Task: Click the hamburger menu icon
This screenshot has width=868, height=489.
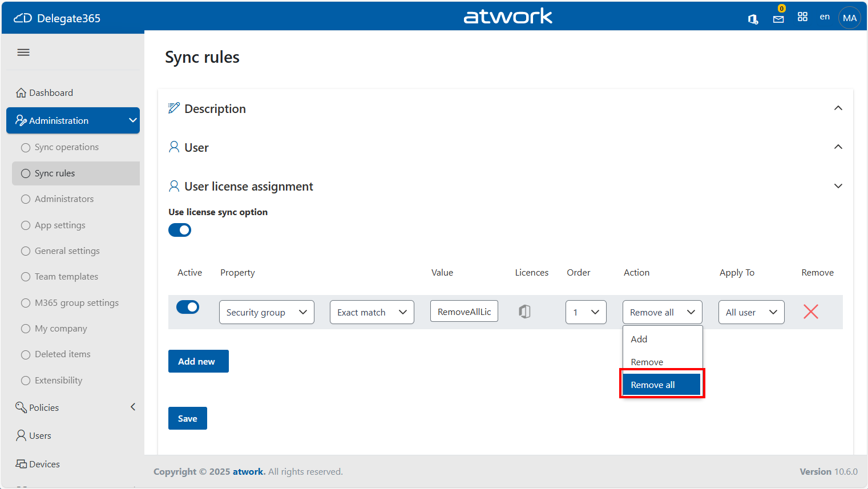Action: (23, 52)
